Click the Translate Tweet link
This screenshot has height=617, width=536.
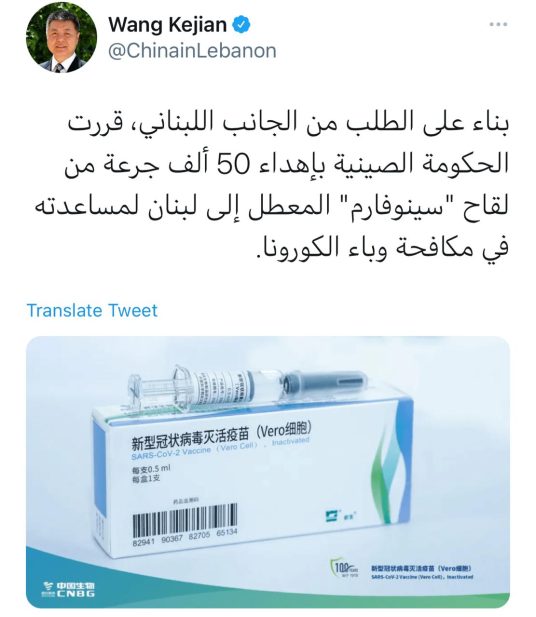92,310
